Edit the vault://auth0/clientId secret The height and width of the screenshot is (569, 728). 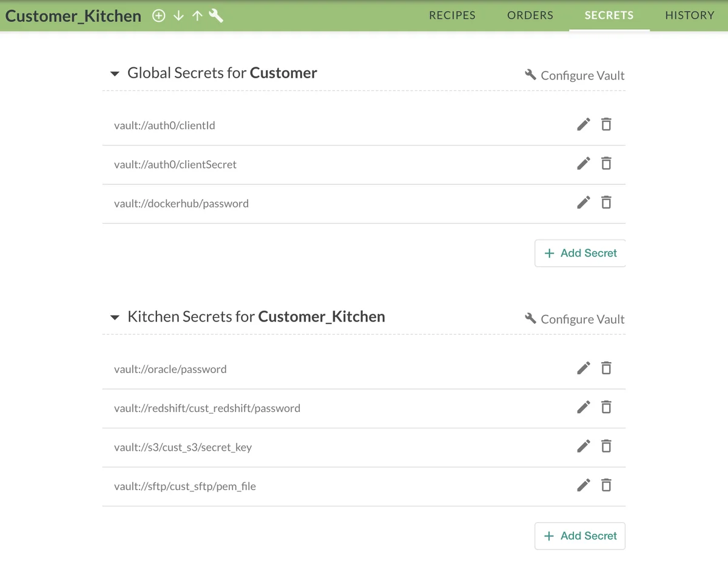tap(583, 124)
